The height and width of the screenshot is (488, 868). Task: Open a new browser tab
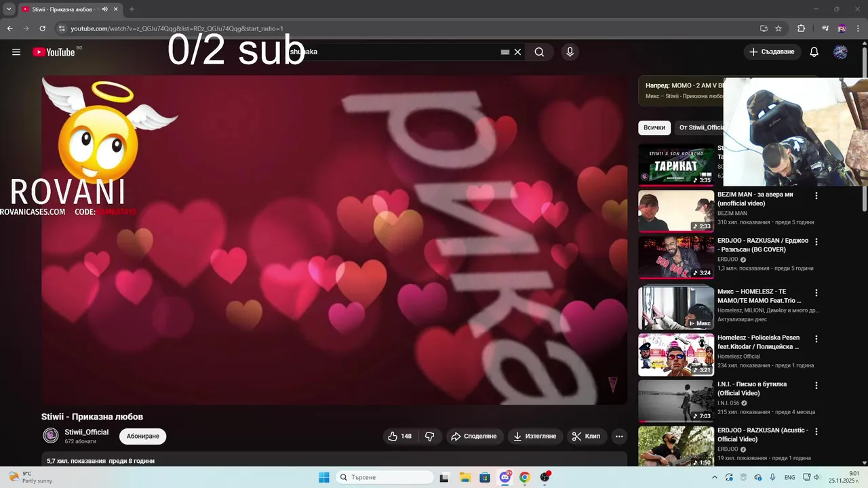(x=132, y=9)
